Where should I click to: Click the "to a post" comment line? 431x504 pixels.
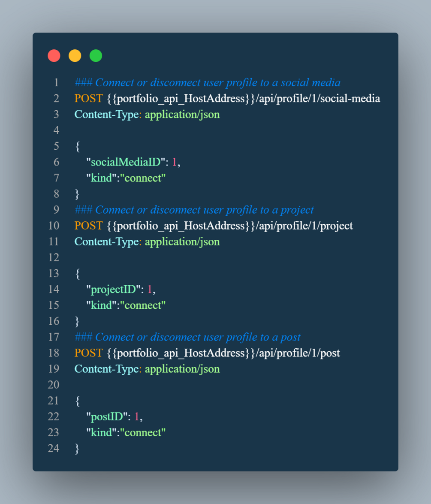click(187, 337)
